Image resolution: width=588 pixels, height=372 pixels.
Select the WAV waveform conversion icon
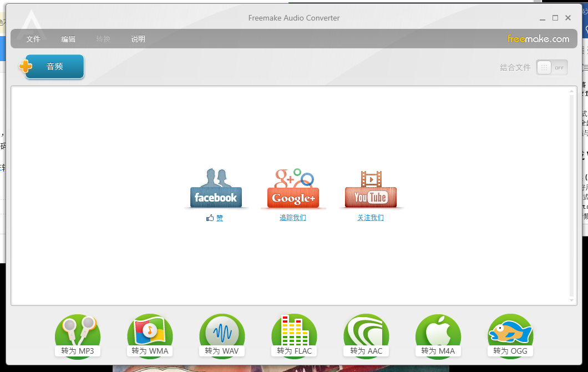[x=222, y=336]
